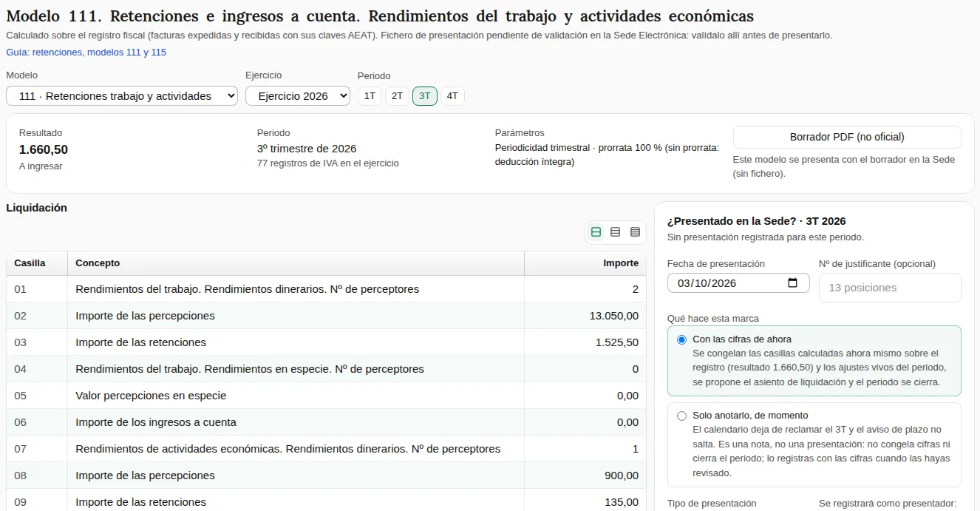The width and height of the screenshot is (980, 511).
Task: Select 'Con las cifras de ahora' option
Action: (x=681, y=339)
